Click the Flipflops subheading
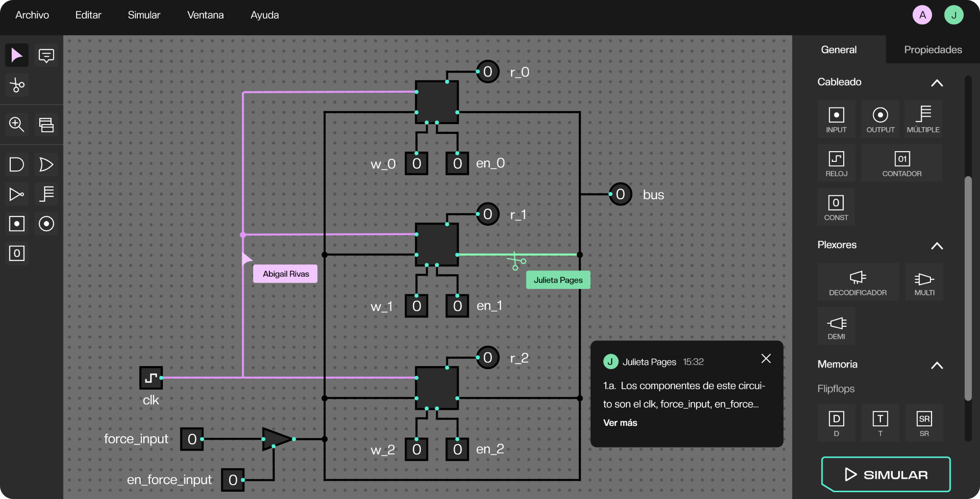 point(836,389)
